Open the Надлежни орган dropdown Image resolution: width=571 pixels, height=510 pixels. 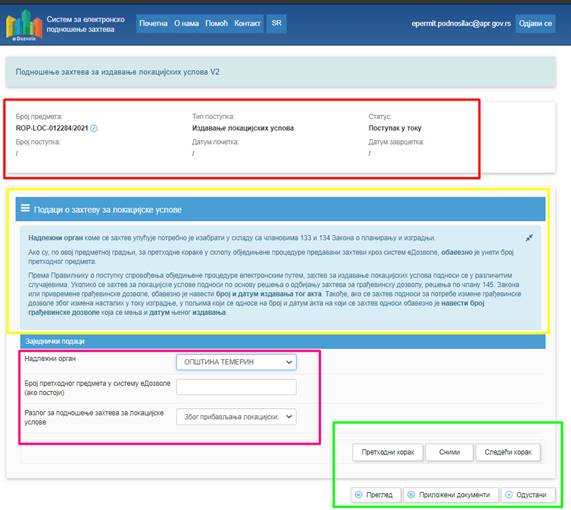coord(236,362)
